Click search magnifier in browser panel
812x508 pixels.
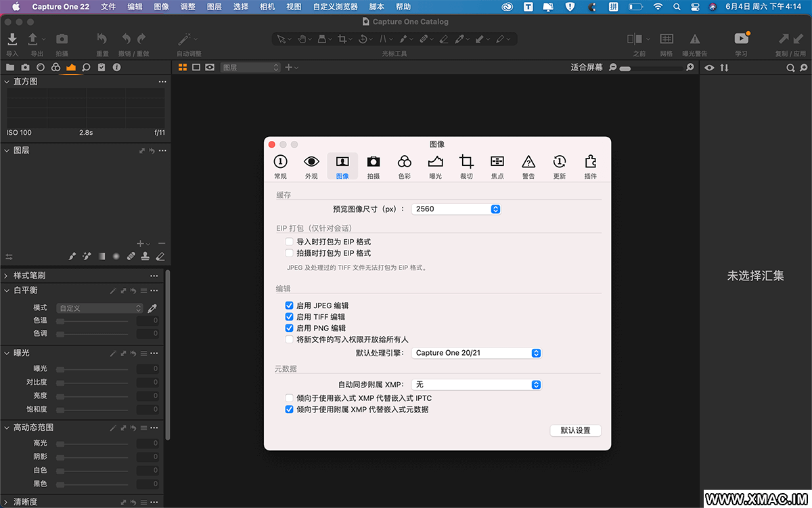[790, 68]
